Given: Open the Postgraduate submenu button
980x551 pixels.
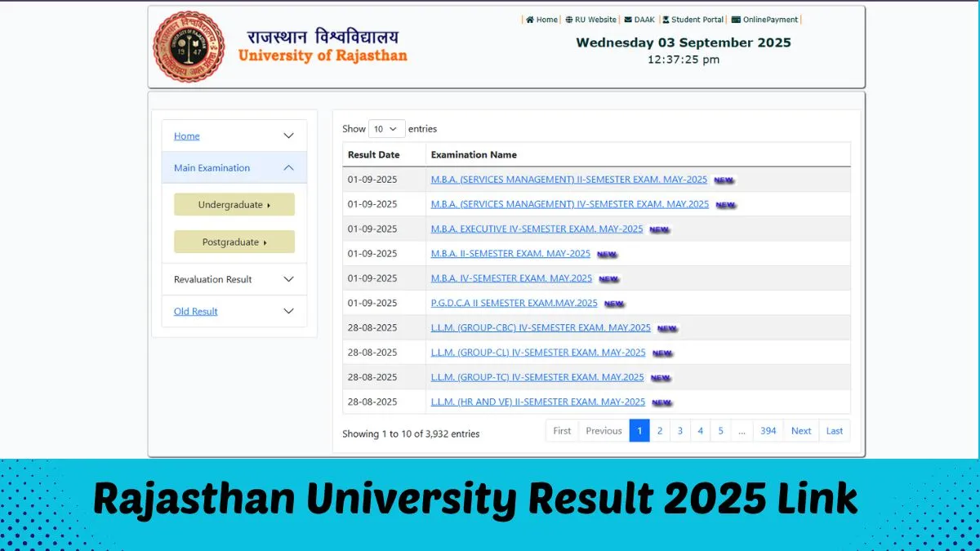Looking at the screenshot, I should (234, 242).
